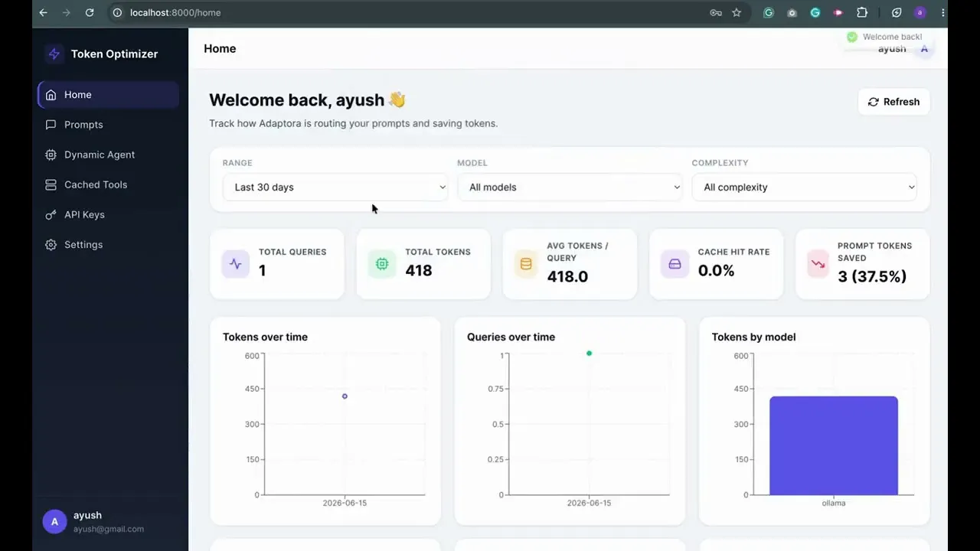The image size is (980, 551).
Task: Click the top-right user avatar 'A'
Action: point(924,49)
